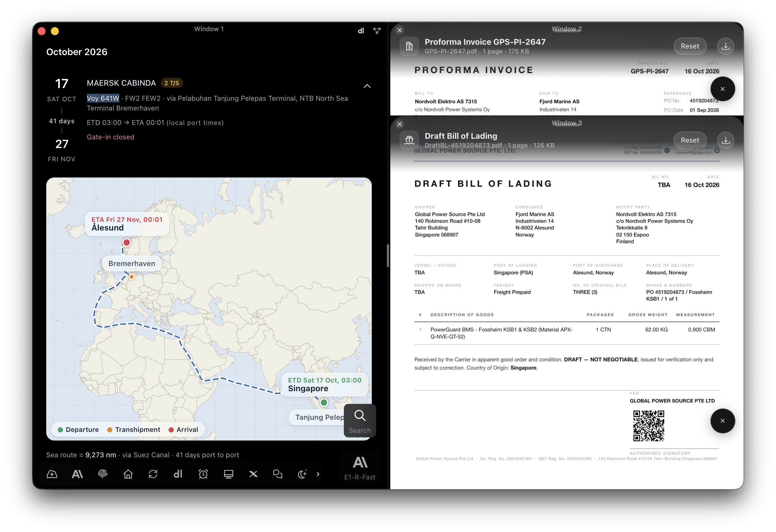Click the ship icon beside Draft Bill of Lading

click(409, 140)
